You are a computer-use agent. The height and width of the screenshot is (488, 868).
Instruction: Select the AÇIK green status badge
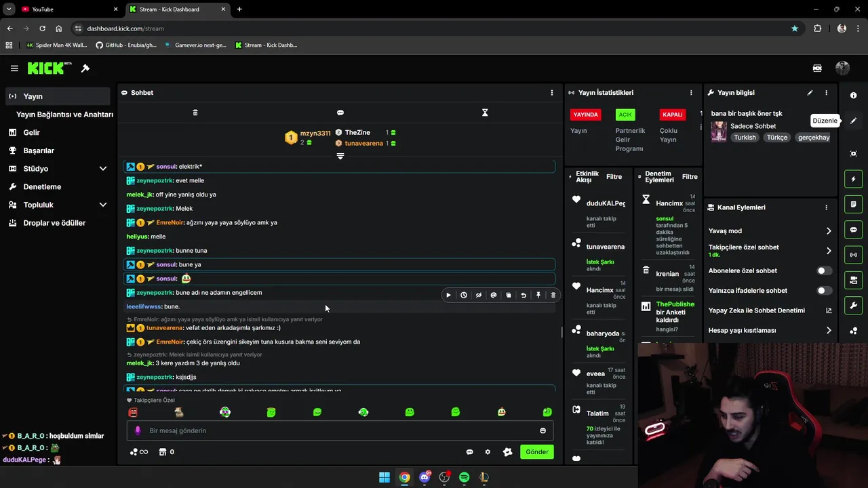pyautogui.click(x=625, y=115)
